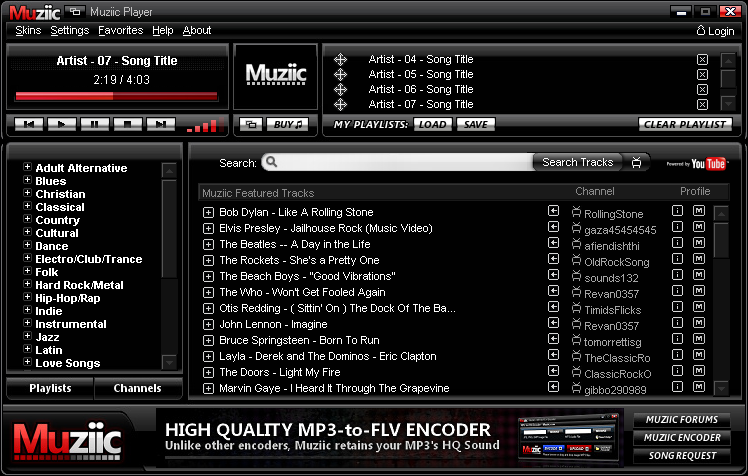Expand the Jazz genre
This screenshot has height=476, width=748.
click(x=27, y=336)
